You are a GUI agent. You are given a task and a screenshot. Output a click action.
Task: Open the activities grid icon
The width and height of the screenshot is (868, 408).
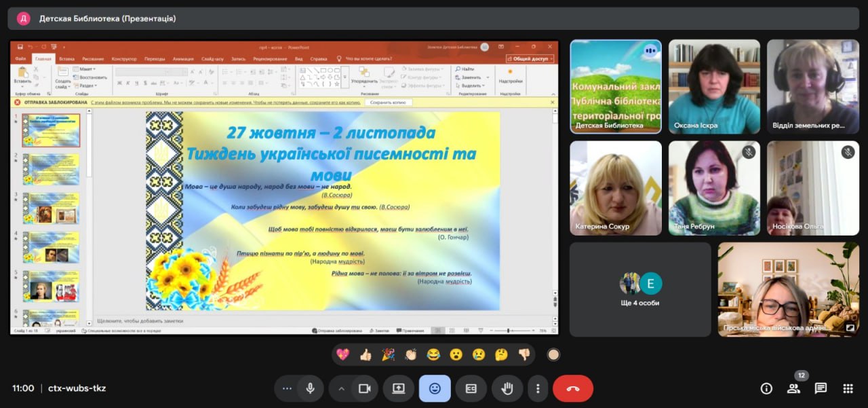click(848, 388)
